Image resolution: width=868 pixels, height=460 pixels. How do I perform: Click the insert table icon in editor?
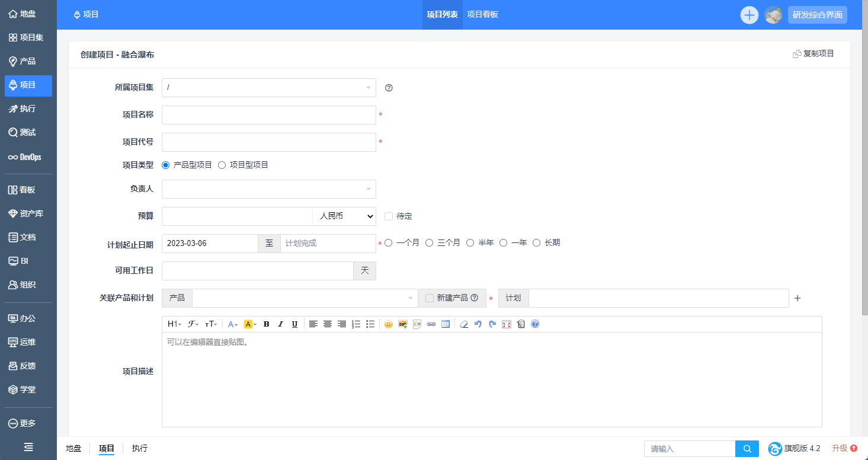(446, 324)
